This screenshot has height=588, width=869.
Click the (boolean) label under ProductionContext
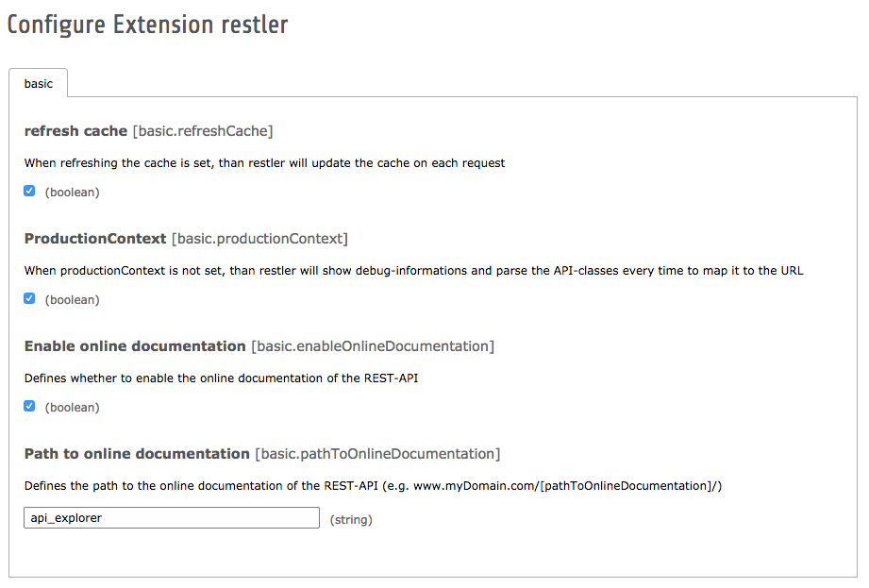(x=72, y=299)
